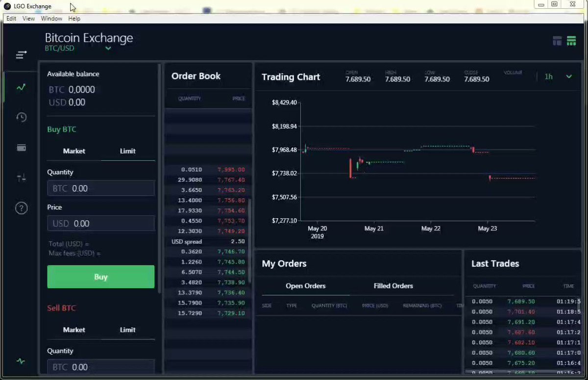Select the Limit tab under Sell BTC
This screenshot has width=588, height=380.
[128, 329]
